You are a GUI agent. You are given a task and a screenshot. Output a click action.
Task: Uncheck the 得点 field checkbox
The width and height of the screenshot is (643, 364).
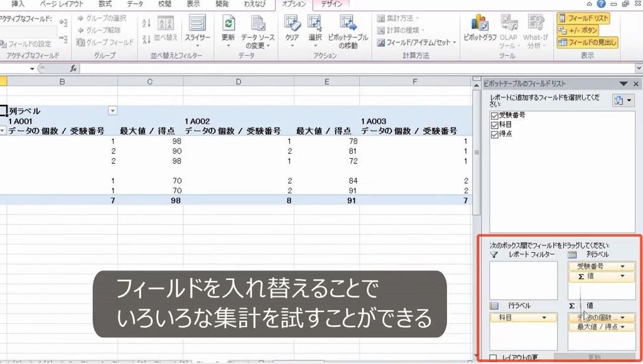click(495, 134)
